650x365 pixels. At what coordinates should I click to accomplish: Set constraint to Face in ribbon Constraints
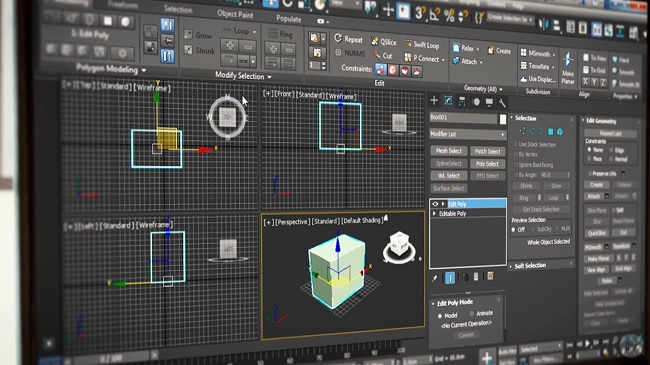(x=405, y=71)
